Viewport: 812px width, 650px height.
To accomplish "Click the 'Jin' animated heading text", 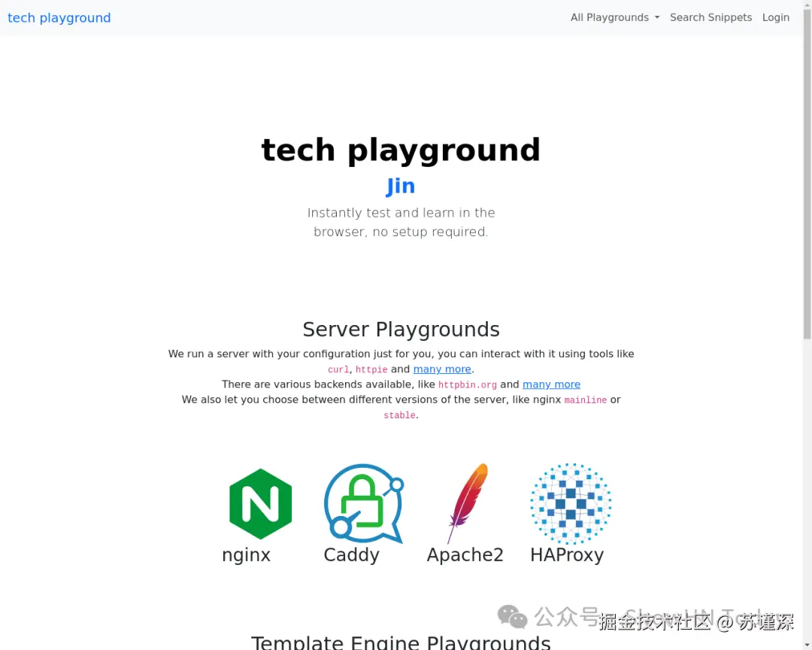I will coord(401,186).
